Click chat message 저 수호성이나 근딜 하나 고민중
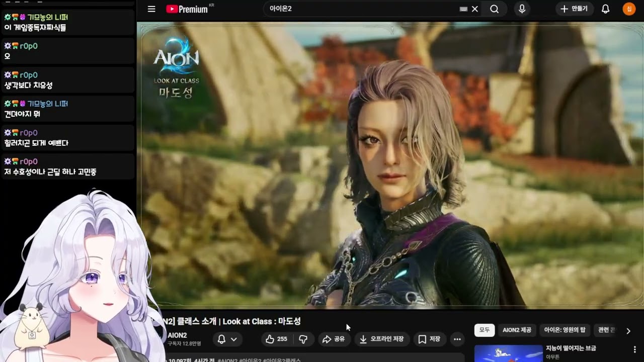The image size is (644, 362). click(x=50, y=172)
